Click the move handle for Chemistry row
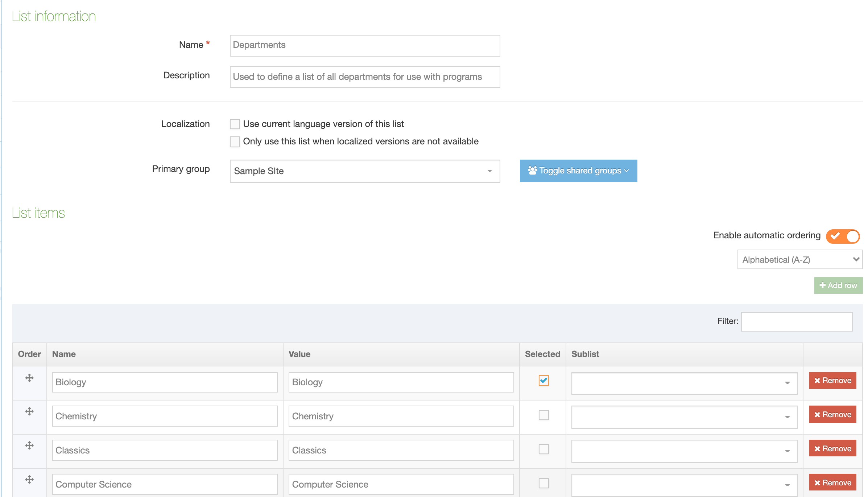 coord(29,411)
